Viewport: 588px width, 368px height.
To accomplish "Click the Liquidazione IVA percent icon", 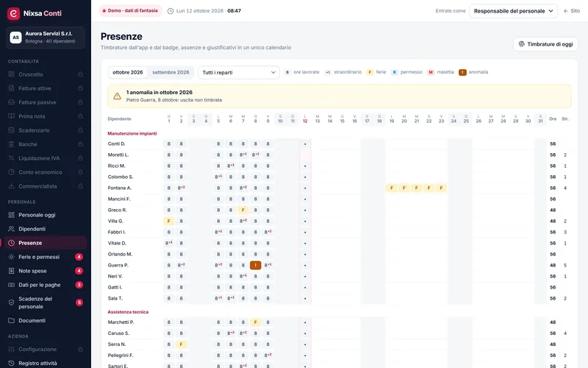I will [x=11, y=158].
